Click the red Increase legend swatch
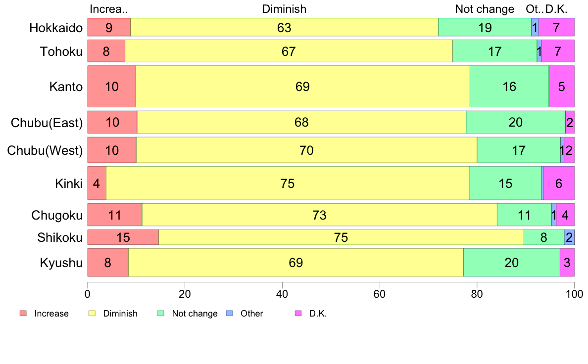 23,314
